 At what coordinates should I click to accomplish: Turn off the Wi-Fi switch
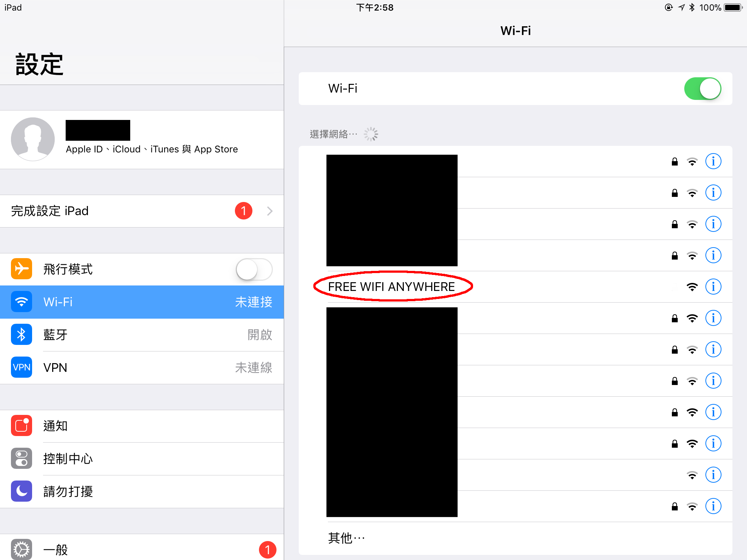[x=703, y=89]
